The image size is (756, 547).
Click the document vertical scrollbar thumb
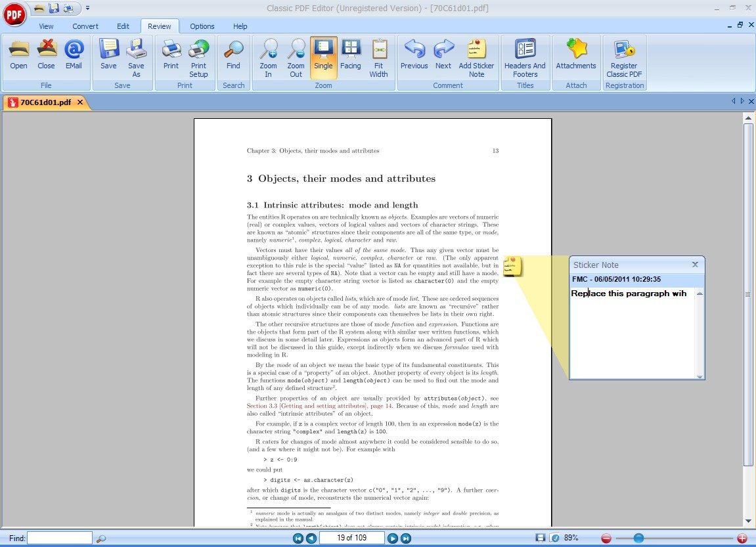pos(748,294)
